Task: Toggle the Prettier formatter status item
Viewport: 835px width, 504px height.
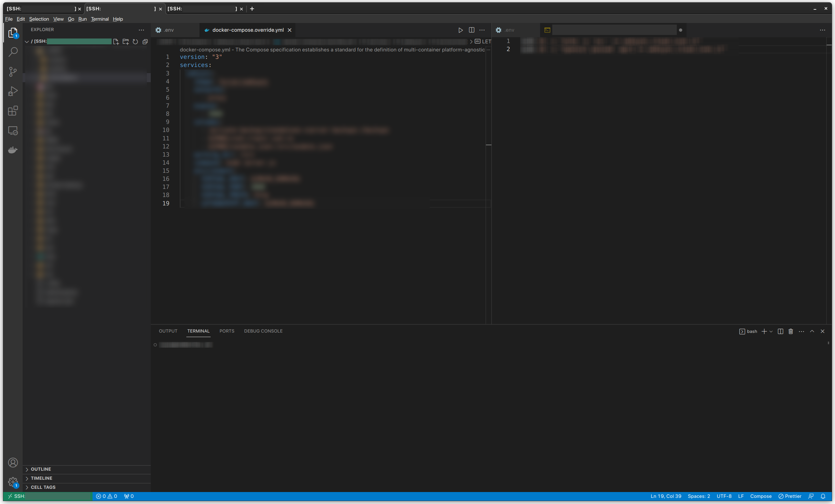Action: 790,496
